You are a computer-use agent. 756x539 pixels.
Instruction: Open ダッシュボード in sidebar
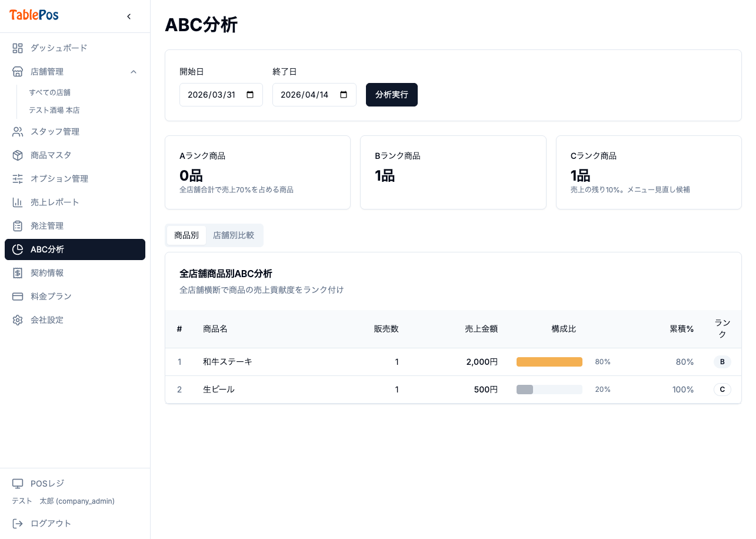point(75,48)
